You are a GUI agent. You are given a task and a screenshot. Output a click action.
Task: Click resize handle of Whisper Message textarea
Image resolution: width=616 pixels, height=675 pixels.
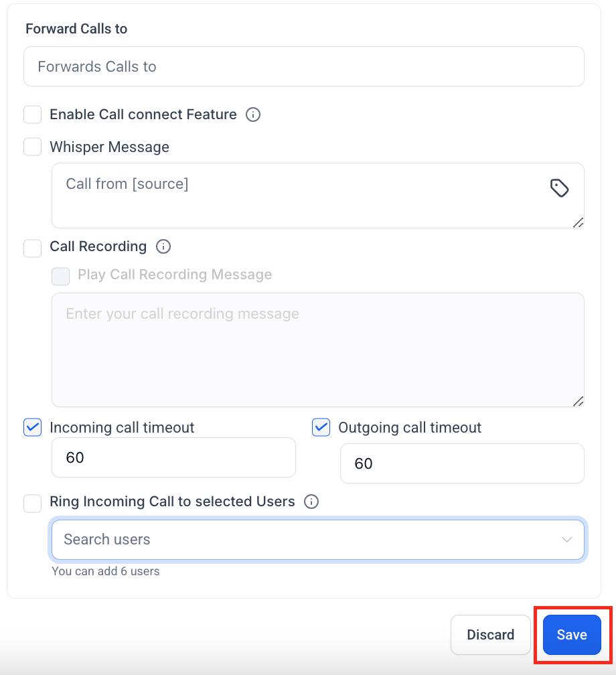tap(578, 222)
